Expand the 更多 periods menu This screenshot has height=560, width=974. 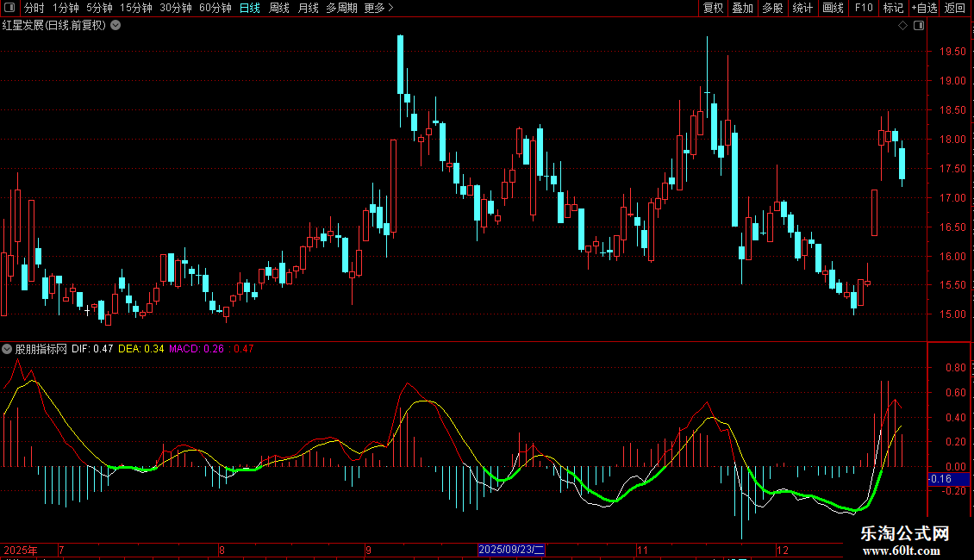point(378,8)
